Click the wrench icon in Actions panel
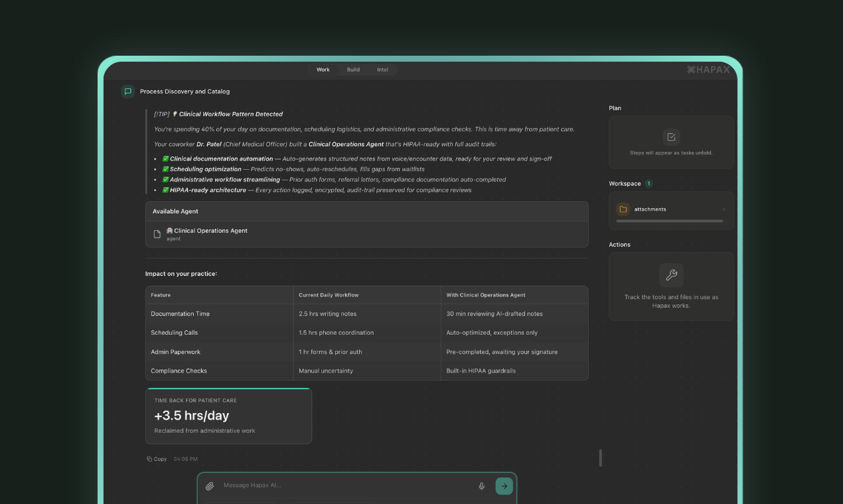This screenshot has height=504, width=843. pyautogui.click(x=671, y=275)
